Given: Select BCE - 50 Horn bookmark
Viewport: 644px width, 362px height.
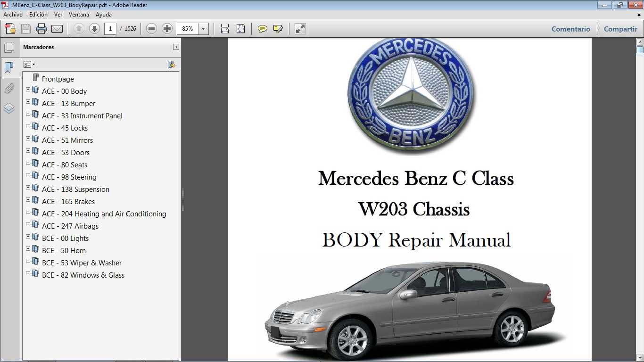Looking at the screenshot, I should point(64,251).
